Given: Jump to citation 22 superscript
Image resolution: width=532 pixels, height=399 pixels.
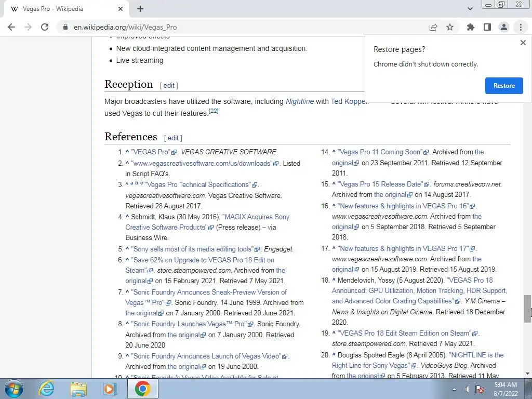Looking at the screenshot, I should (214, 111).
